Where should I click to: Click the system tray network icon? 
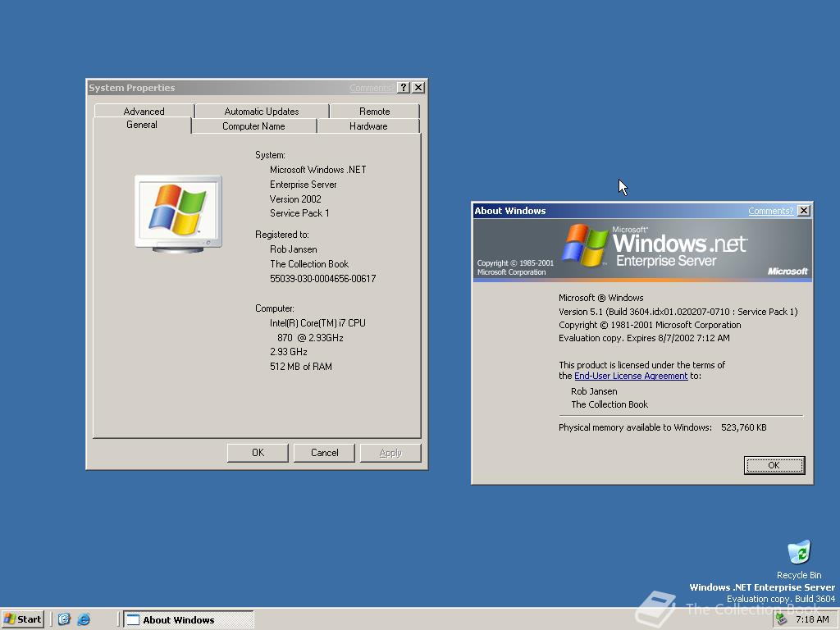click(x=782, y=619)
